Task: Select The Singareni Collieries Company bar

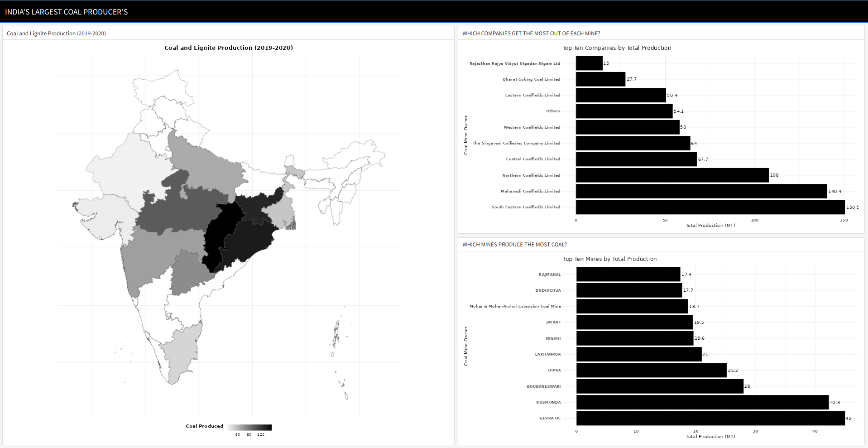Action: tap(633, 143)
